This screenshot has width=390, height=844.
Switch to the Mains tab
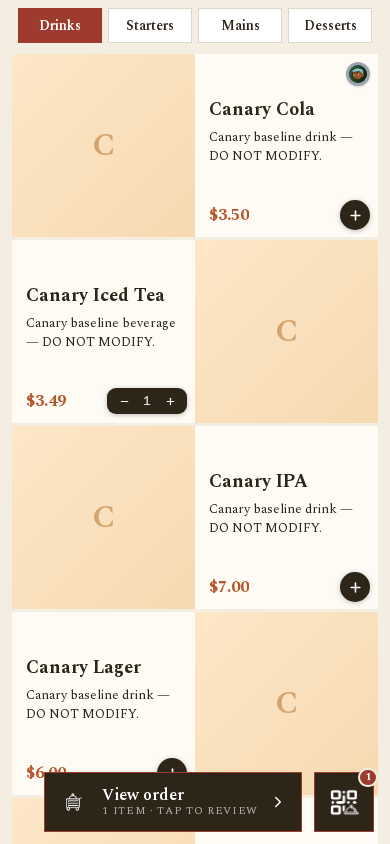[240, 25]
